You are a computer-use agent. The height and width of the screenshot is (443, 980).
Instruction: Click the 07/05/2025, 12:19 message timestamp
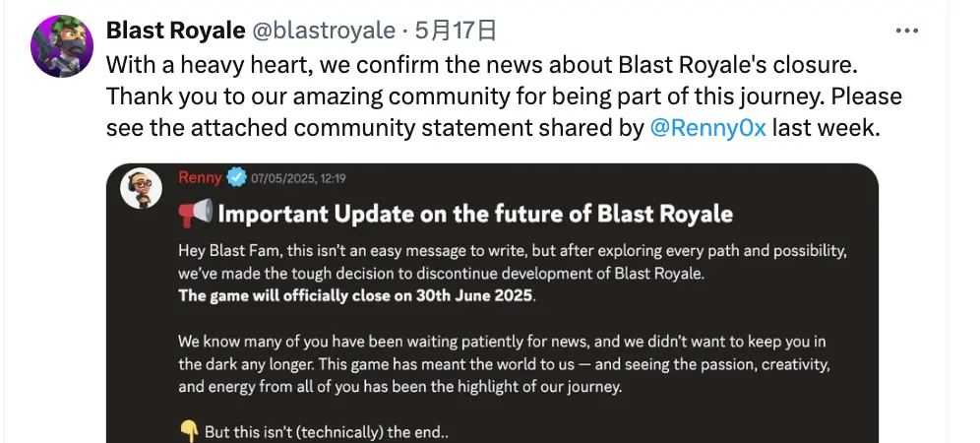298,178
